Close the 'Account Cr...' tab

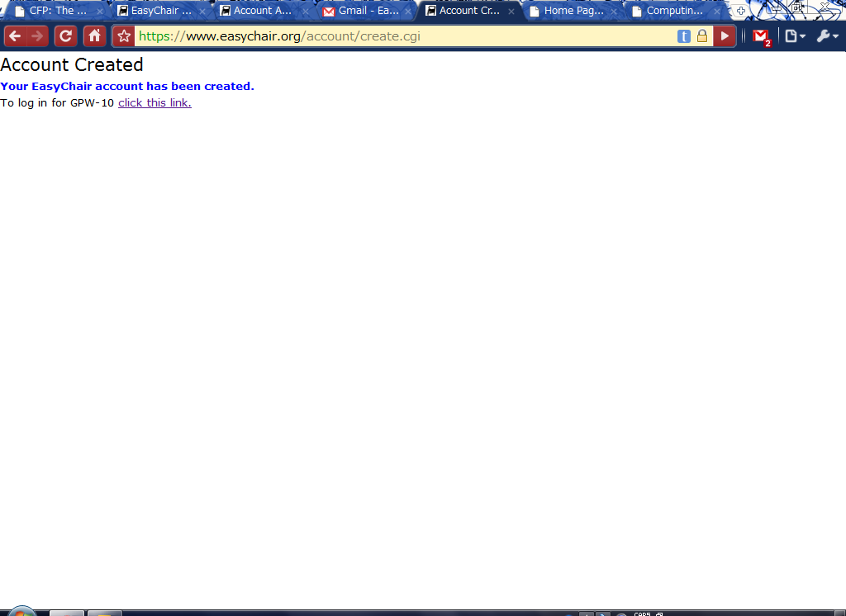pos(511,12)
